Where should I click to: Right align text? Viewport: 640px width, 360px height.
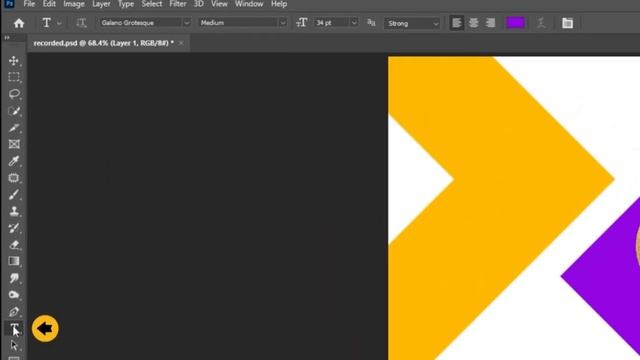pyautogui.click(x=490, y=23)
